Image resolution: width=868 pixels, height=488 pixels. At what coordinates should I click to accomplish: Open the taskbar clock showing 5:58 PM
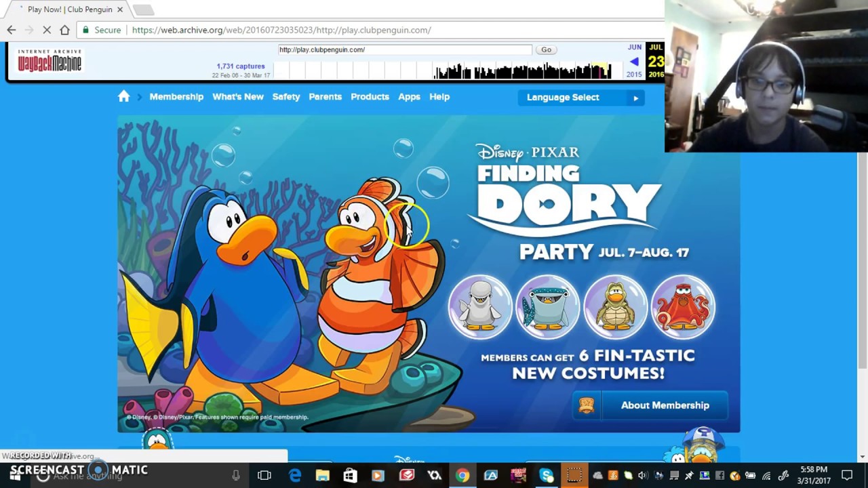[x=814, y=475]
